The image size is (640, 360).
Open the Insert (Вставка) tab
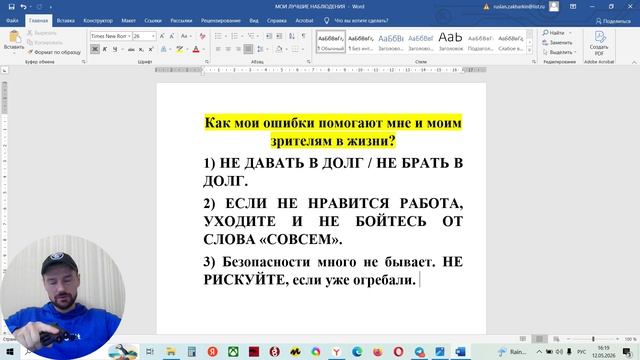pos(65,20)
